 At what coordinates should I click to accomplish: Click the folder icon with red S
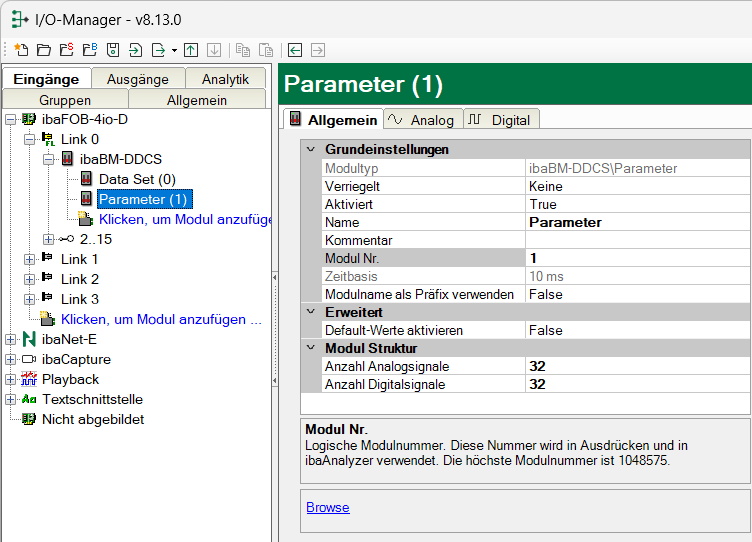pyautogui.click(x=66, y=49)
